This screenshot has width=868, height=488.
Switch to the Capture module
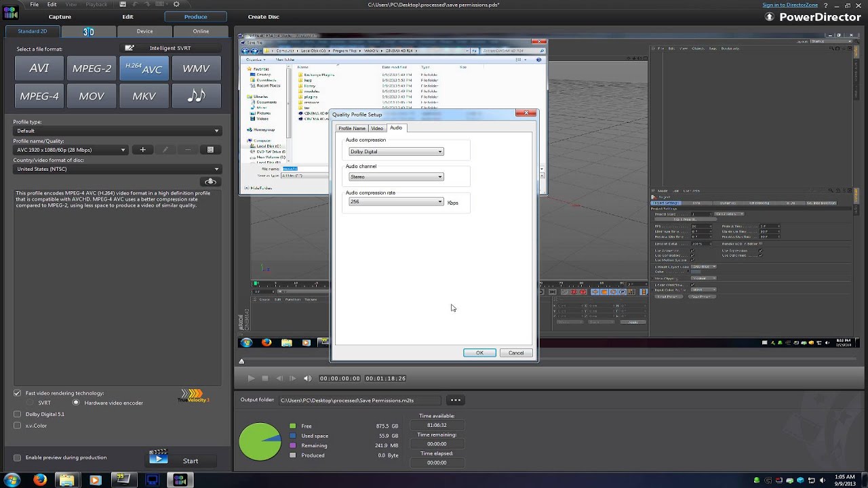(x=60, y=17)
